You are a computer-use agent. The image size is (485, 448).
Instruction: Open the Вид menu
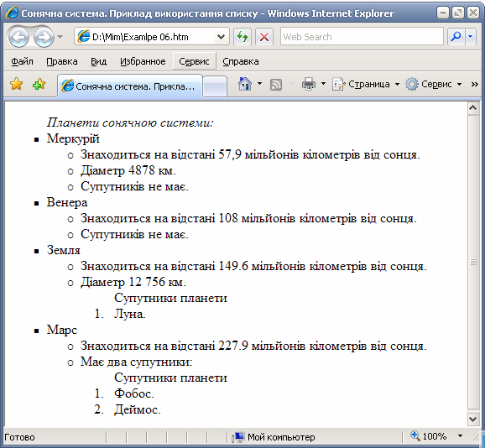click(99, 61)
